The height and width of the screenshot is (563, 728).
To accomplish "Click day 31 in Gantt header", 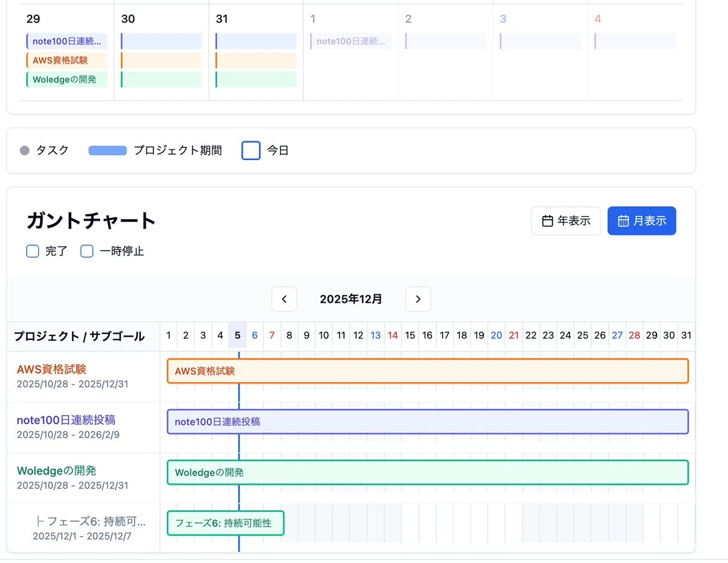I will (x=686, y=335).
